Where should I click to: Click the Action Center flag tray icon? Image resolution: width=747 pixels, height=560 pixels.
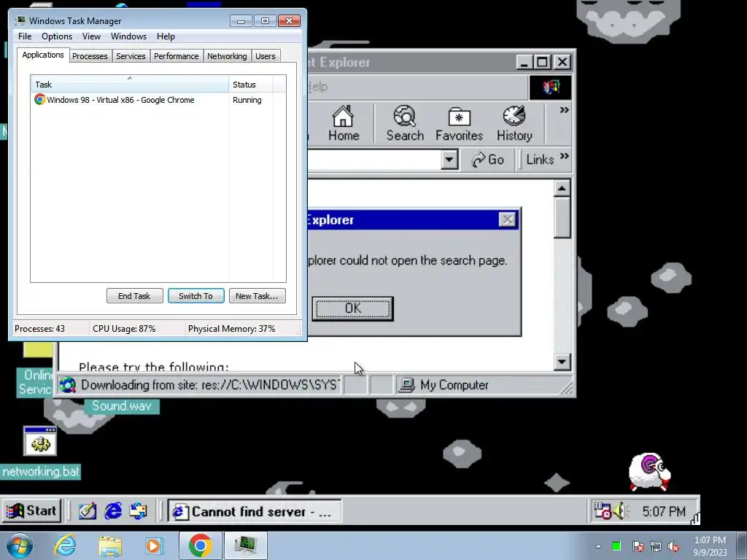click(638, 546)
